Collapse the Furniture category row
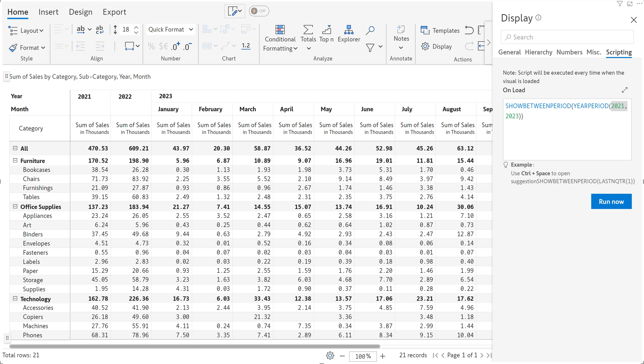644x364 pixels. 15,160
